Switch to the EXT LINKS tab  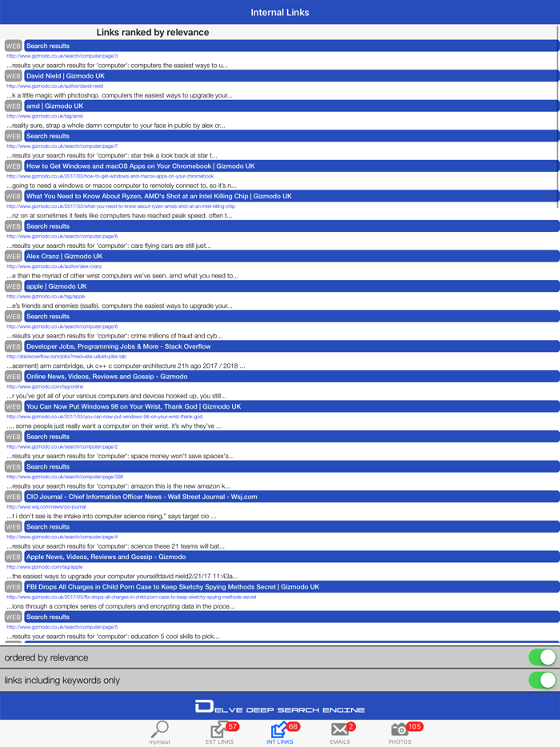(x=220, y=733)
